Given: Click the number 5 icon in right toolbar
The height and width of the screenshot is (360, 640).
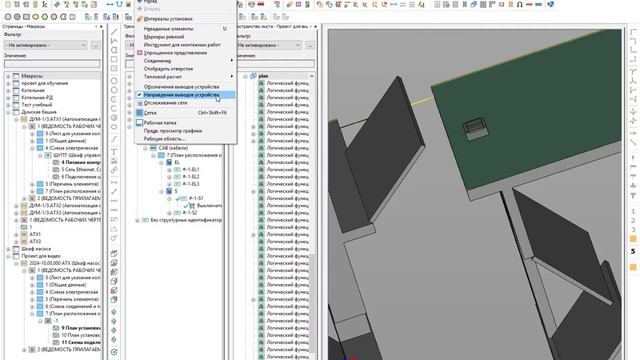Looking at the screenshot, I should 633,251.
